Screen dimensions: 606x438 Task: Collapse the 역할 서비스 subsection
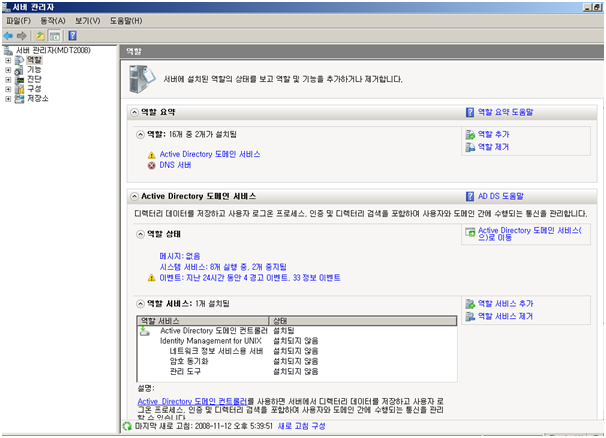coord(140,304)
